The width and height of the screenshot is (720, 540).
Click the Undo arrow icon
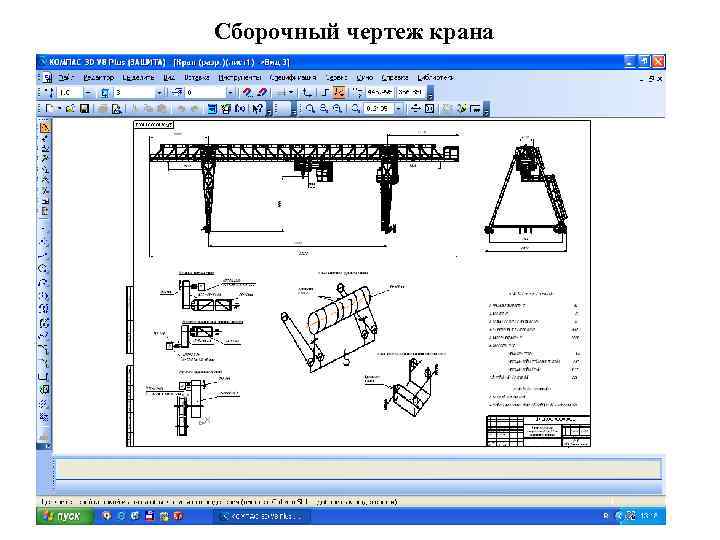[x=181, y=109]
